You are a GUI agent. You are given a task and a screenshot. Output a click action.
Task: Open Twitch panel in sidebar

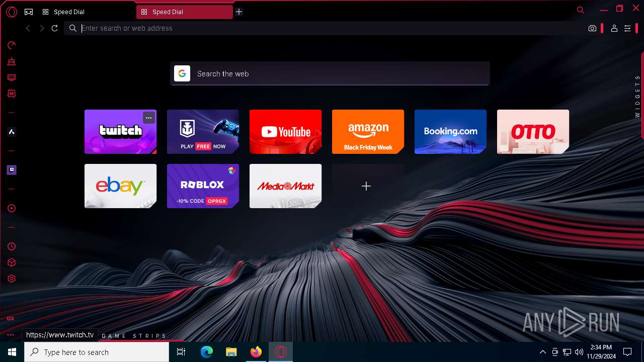12,170
